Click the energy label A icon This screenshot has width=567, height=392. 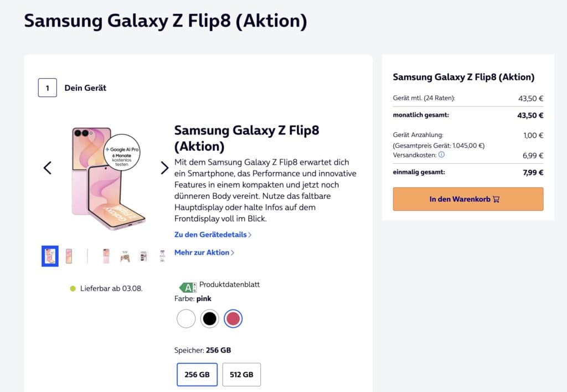(188, 287)
